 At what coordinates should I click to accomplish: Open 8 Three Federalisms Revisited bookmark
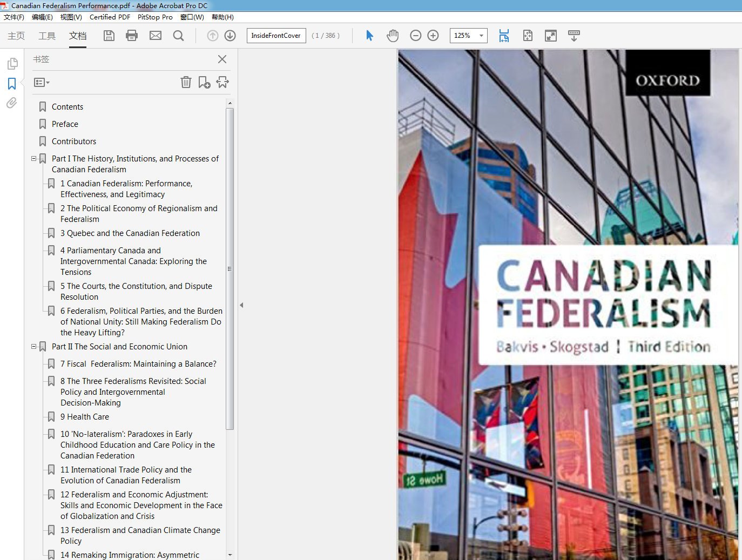tap(133, 392)
